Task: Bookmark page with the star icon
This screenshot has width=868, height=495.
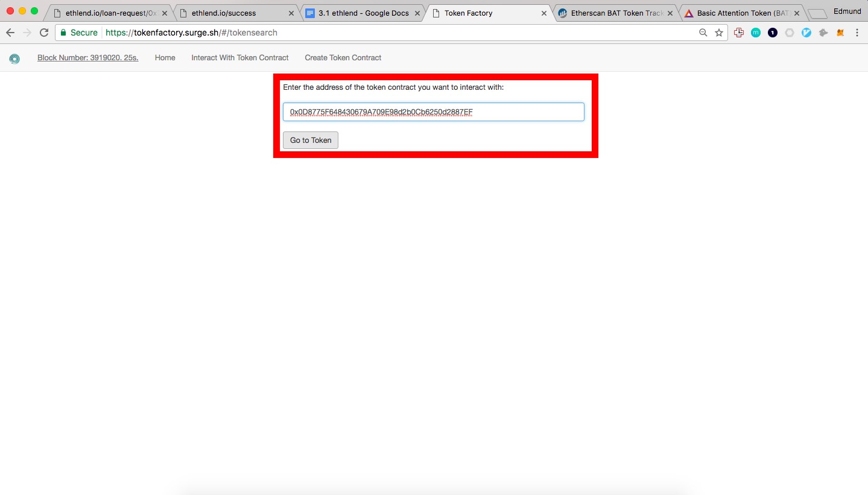Action: [x=719, y=33]
